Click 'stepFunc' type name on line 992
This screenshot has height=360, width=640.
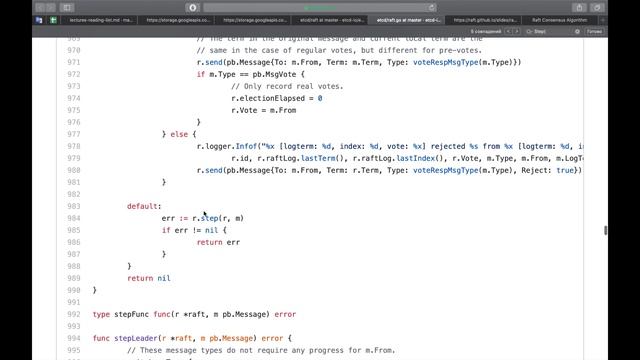click(131, 314)
